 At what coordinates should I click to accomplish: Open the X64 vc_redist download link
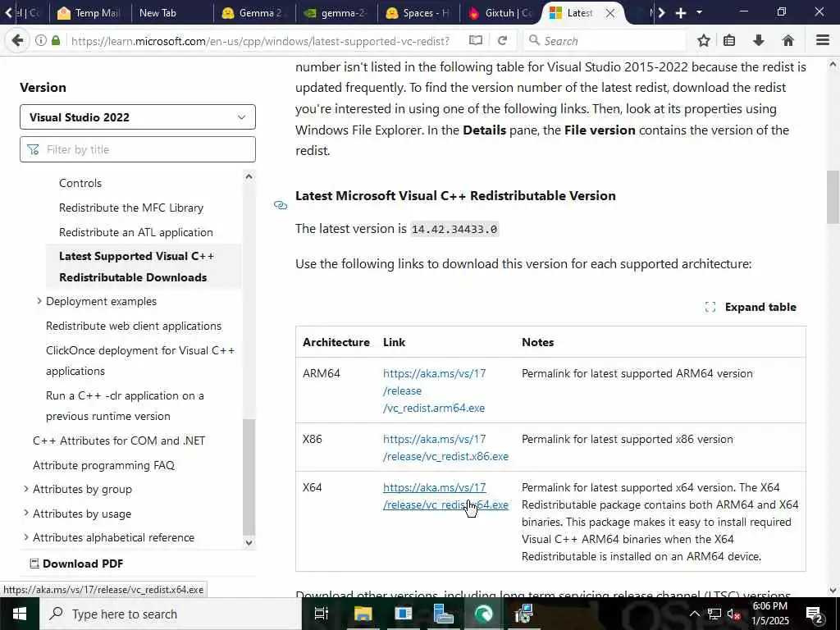(x=445, y=496)
